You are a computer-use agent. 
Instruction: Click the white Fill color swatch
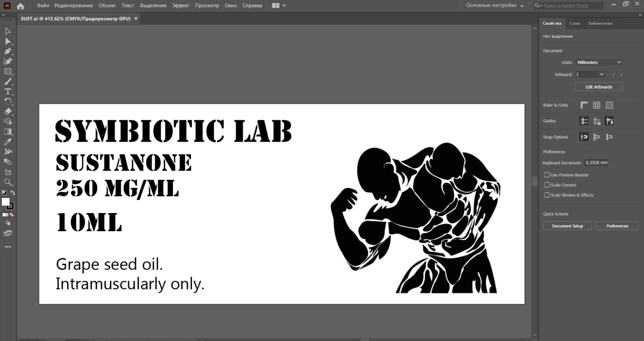tap(6, 201)
